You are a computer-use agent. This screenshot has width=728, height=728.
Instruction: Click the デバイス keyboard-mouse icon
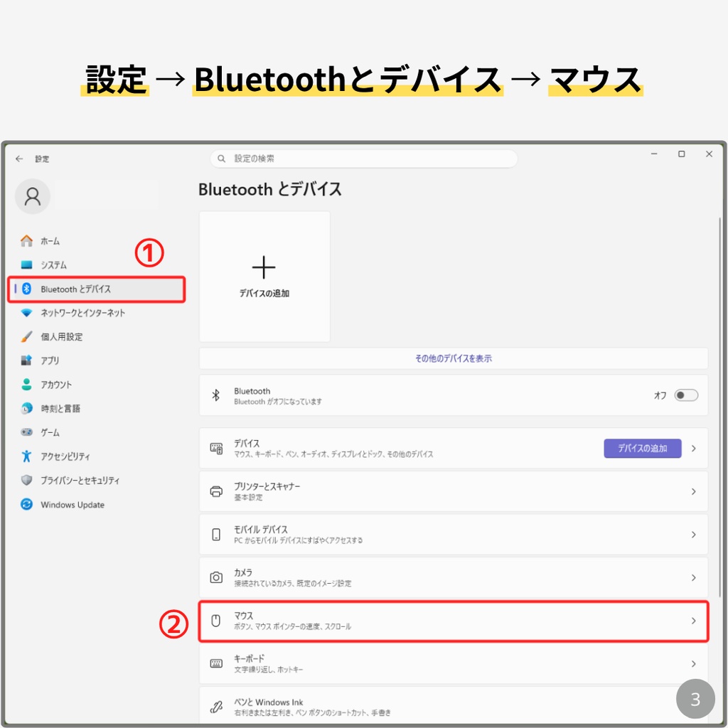click(216, 449)
